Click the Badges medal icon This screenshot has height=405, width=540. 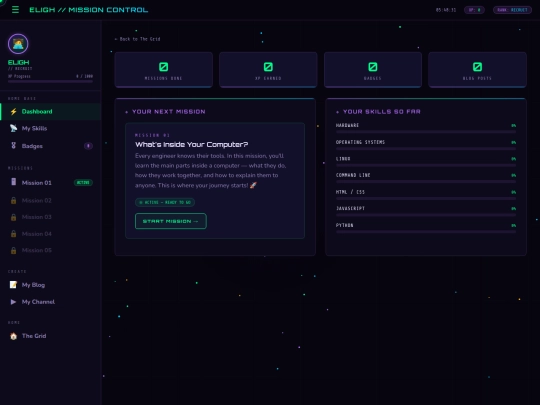pos(13,146)
